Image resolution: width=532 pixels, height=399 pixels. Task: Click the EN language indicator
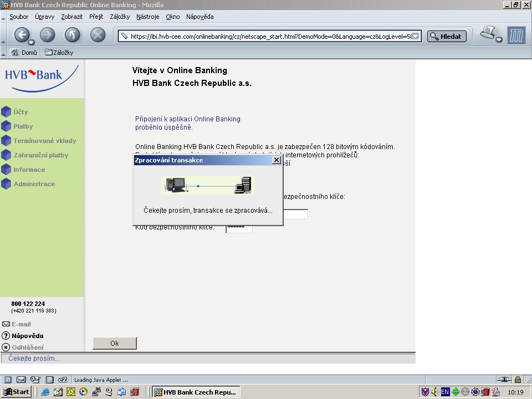[445, 392]
